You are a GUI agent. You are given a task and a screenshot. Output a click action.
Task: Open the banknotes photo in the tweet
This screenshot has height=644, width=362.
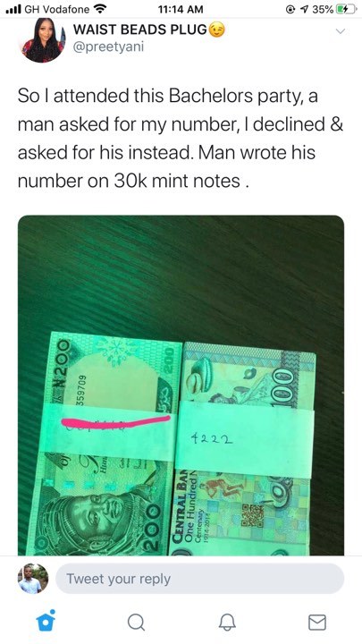coord(181,386)
